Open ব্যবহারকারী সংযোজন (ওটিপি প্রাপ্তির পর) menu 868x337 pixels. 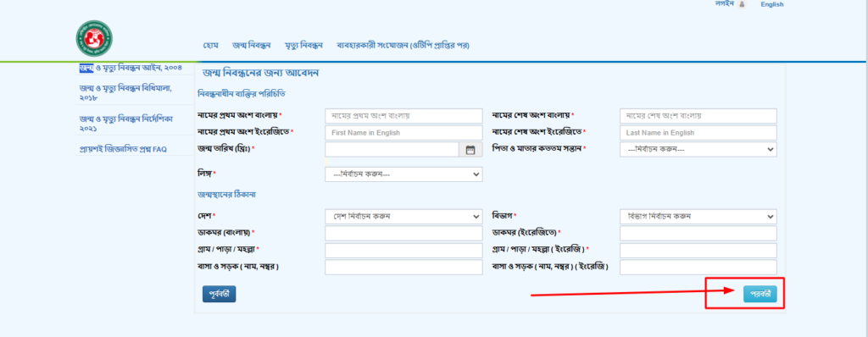[x=403, y=46]
